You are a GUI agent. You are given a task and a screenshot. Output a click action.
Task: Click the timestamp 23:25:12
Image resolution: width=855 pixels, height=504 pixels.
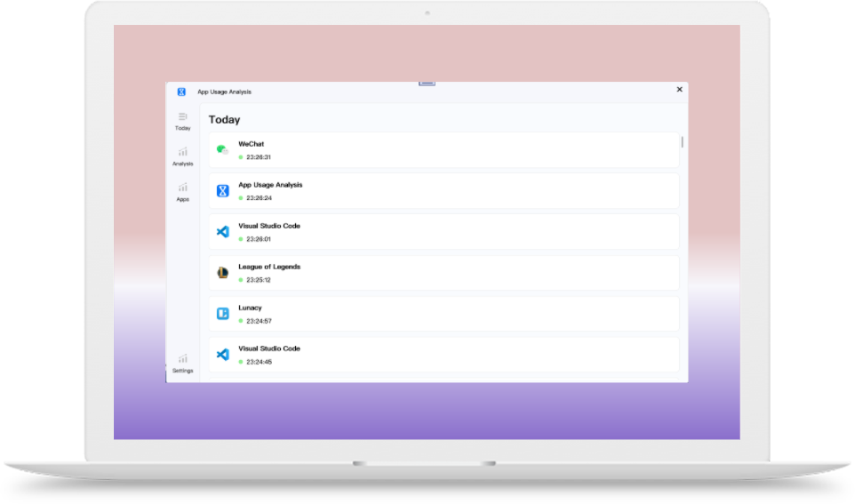[259, 280]
